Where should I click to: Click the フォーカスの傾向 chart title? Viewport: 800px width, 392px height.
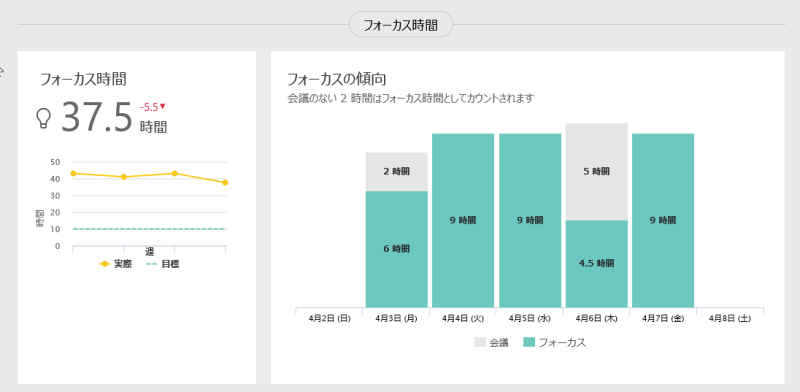[x=337, y=79]
